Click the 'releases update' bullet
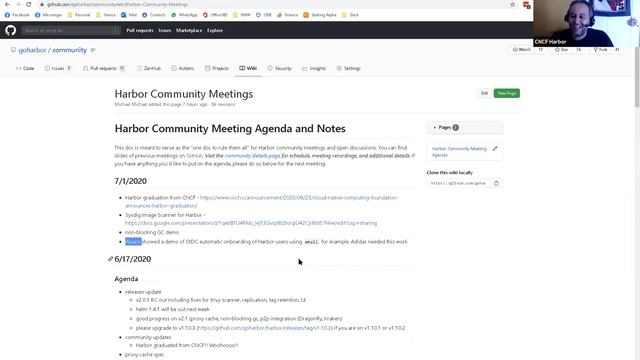640x360 pixels. pyautogui.click(x=143, y=292)
